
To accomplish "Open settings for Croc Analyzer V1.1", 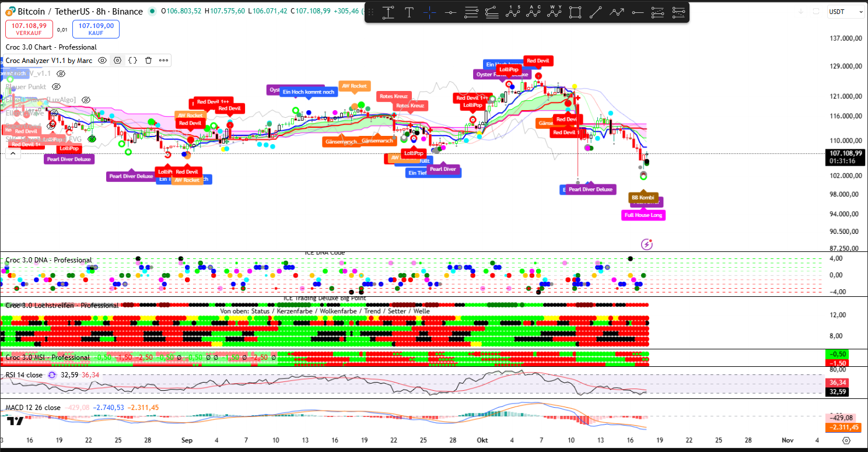I will pyautogui.click(x=117, y=60).
